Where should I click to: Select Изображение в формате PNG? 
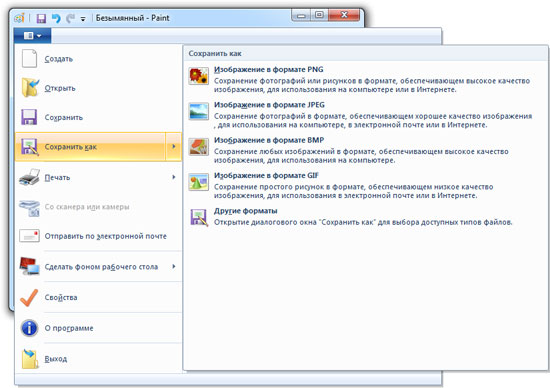[x=269, y=69]
